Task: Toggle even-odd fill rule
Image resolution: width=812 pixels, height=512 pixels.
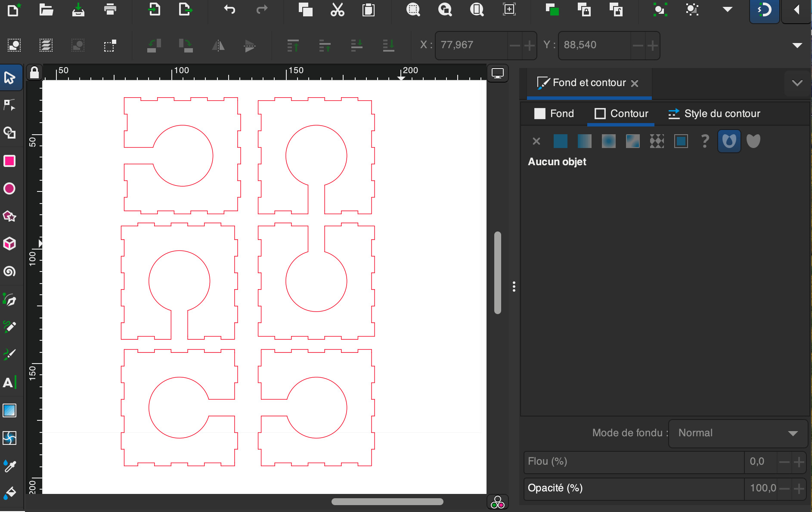Action: pyautogui.click(x=729, y=141)
